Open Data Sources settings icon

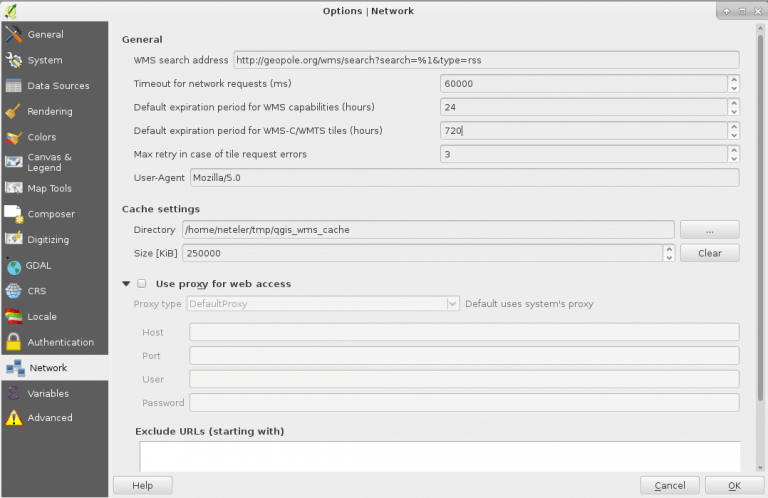pyautogui.click(x=13, y=86)
